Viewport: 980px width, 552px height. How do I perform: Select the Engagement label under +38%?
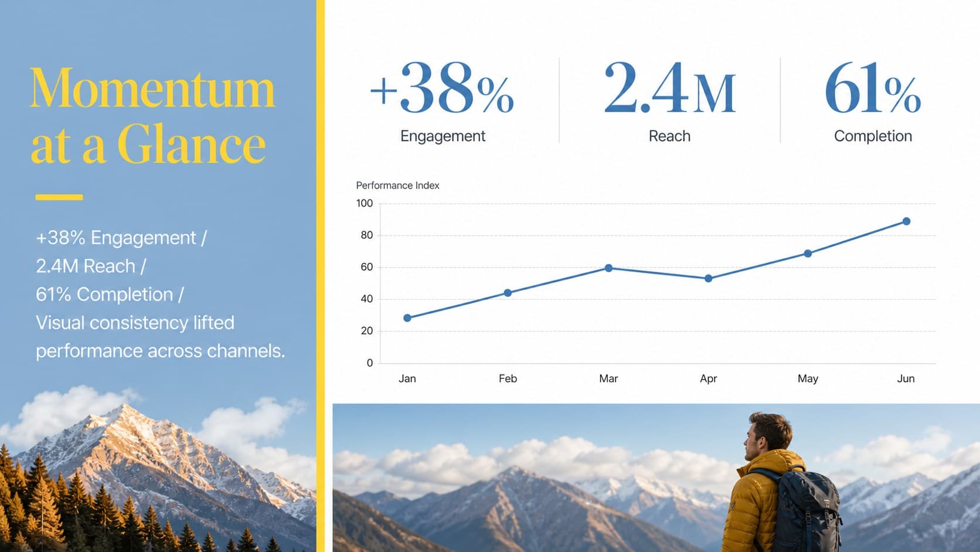(443, 136)
